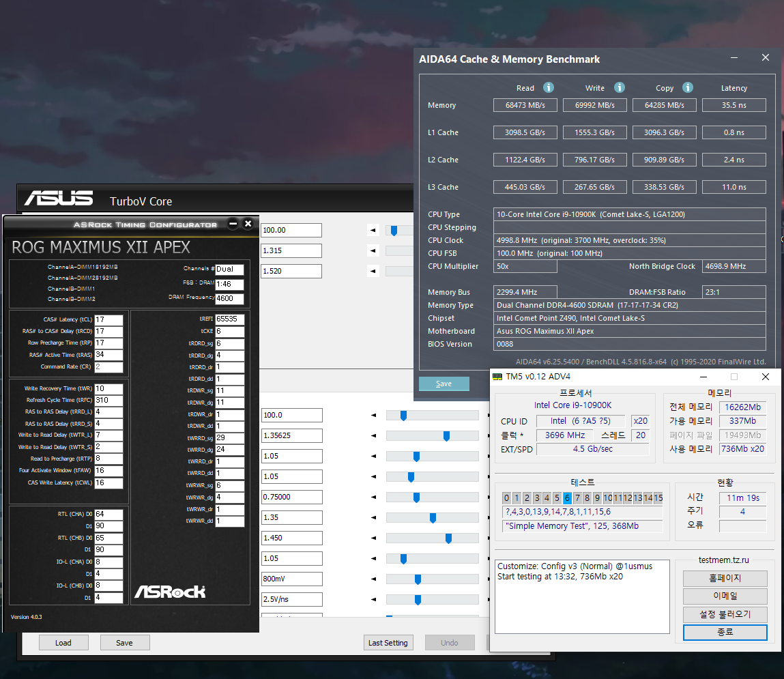
Task: Click the Write info icon in AIDA64
Action: pos(620,87)
